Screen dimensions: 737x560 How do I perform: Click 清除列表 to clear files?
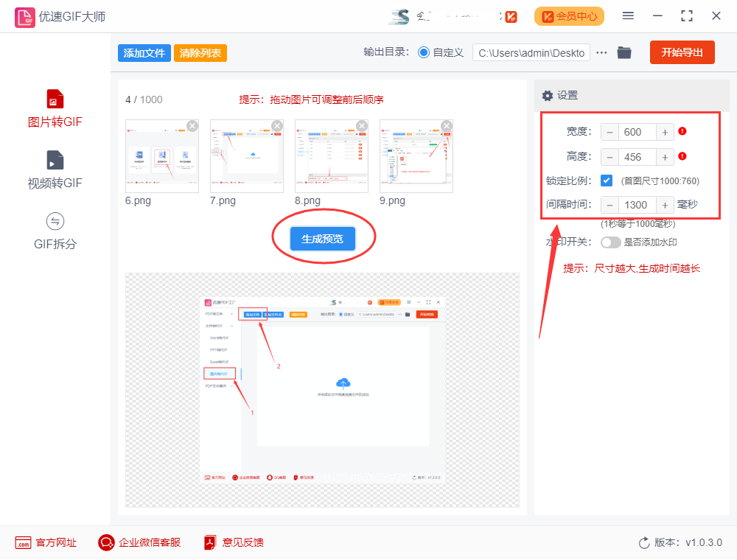click(200, 53)
